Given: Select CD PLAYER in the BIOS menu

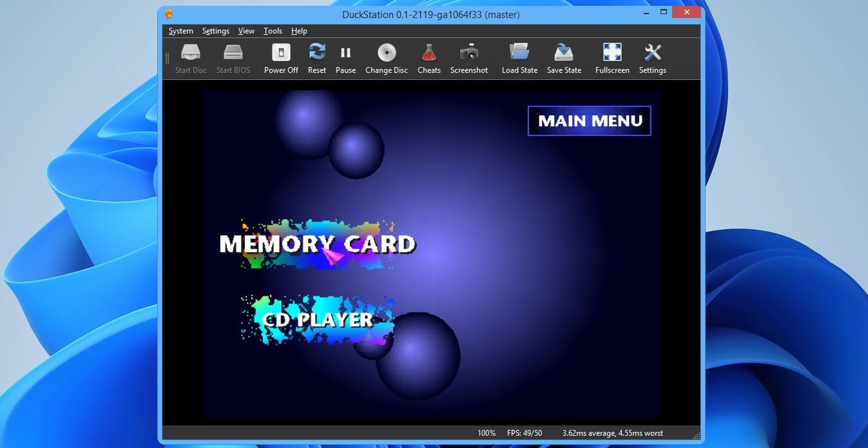Looking at the screenshot, I should click(318, 320).
